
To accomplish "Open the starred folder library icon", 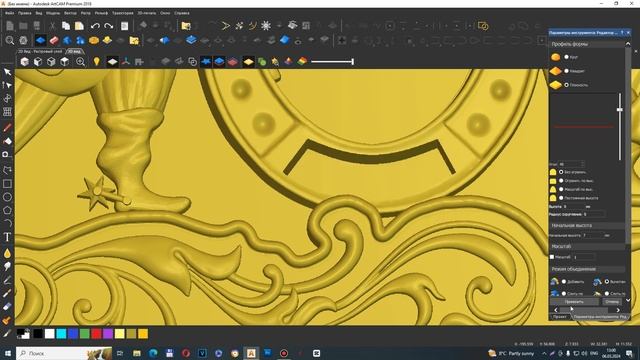I will (x=134, y=40).
